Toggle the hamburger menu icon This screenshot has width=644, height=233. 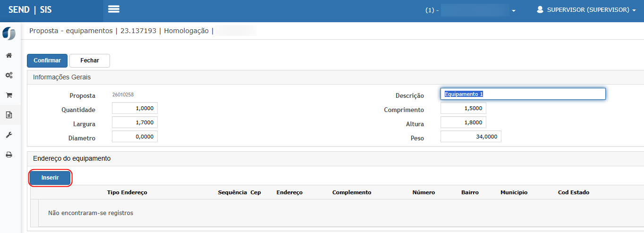point(113,9)
